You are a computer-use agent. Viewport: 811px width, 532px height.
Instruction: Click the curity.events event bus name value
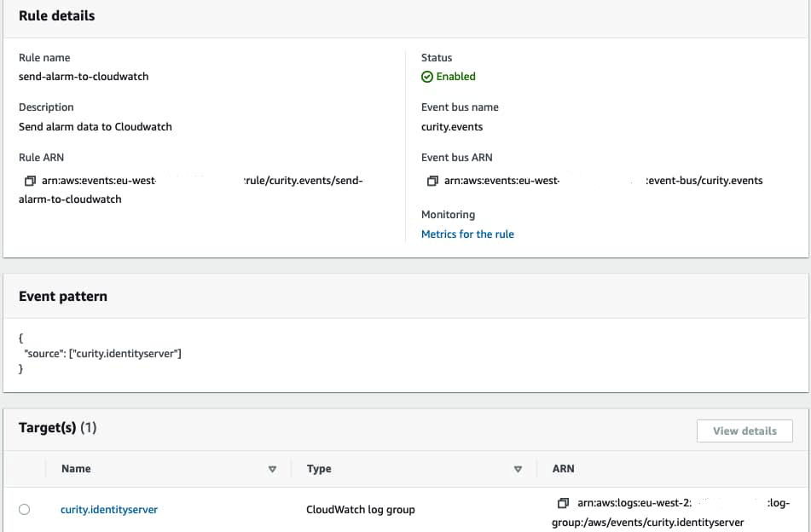pyautogui.click(x=452, y=127)
